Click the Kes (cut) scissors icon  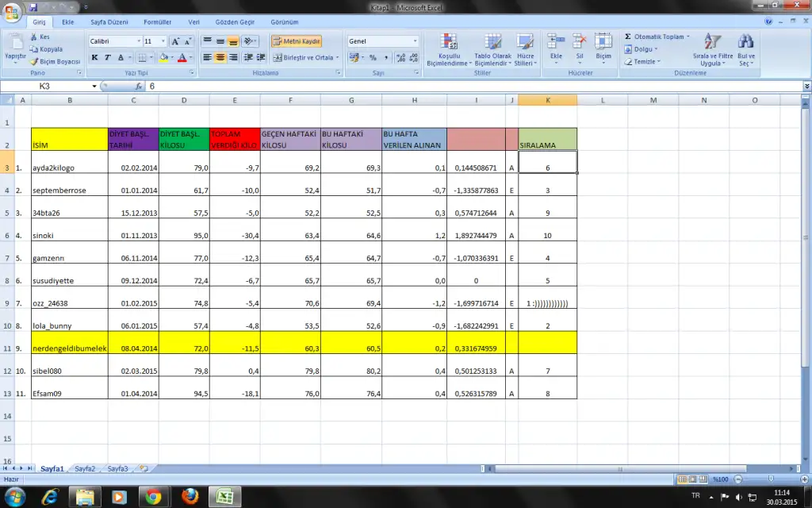tap(34, 37)
